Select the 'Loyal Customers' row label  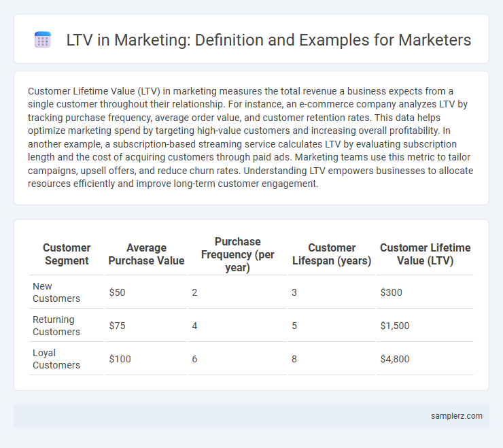[x=56, y=359]
